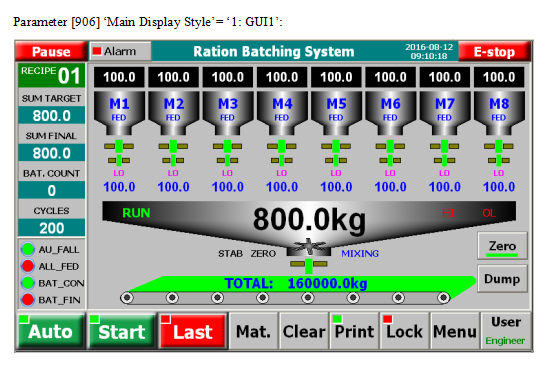
Task: Click the discharge valve under the mixer
Action: tap(309, 266)
